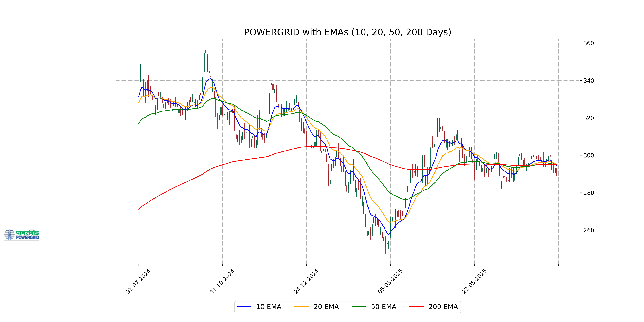Select the 10 EMA legend entry
This screenshot has width=644, height=322.
click(x=259, y=307)
